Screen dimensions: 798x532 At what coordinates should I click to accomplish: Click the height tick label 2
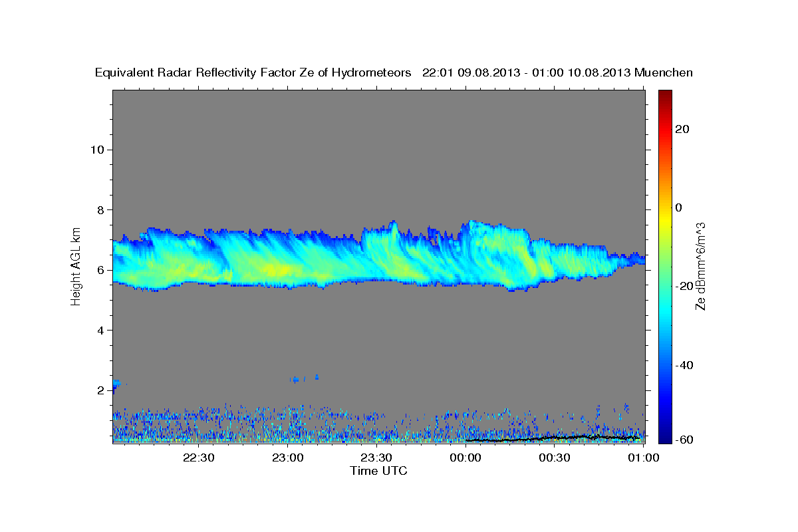pyautogui.click(x=101, y=390)
